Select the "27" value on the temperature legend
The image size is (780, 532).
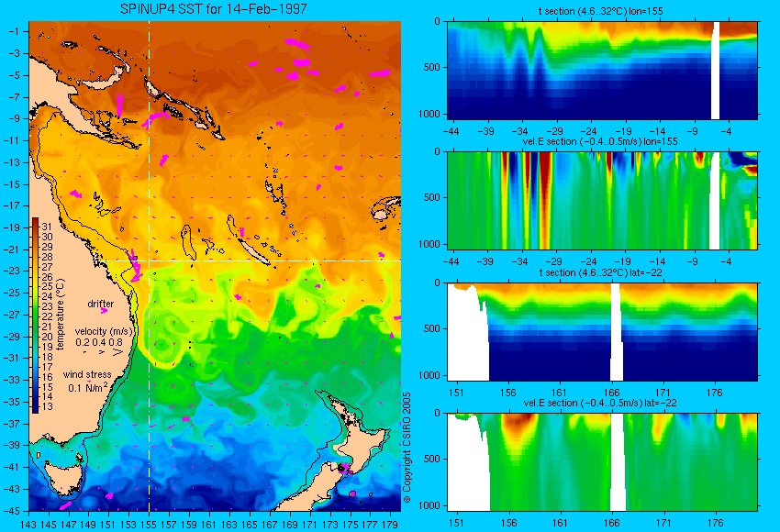pyautogui.click(x=47, y=267)
